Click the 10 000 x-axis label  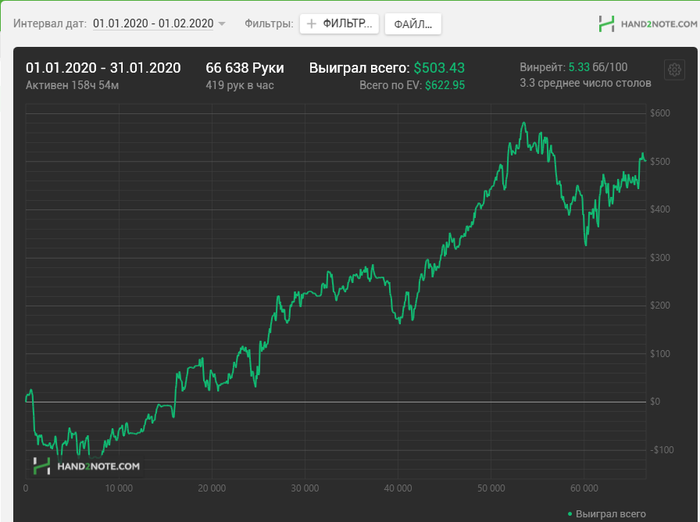(x=119, y=489)
